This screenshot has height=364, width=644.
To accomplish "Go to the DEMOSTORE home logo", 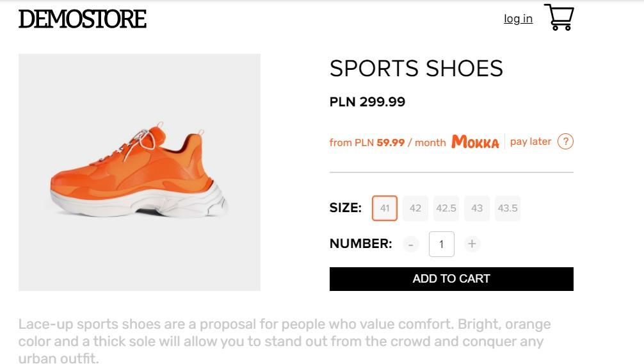I will [x=83, y=19].
